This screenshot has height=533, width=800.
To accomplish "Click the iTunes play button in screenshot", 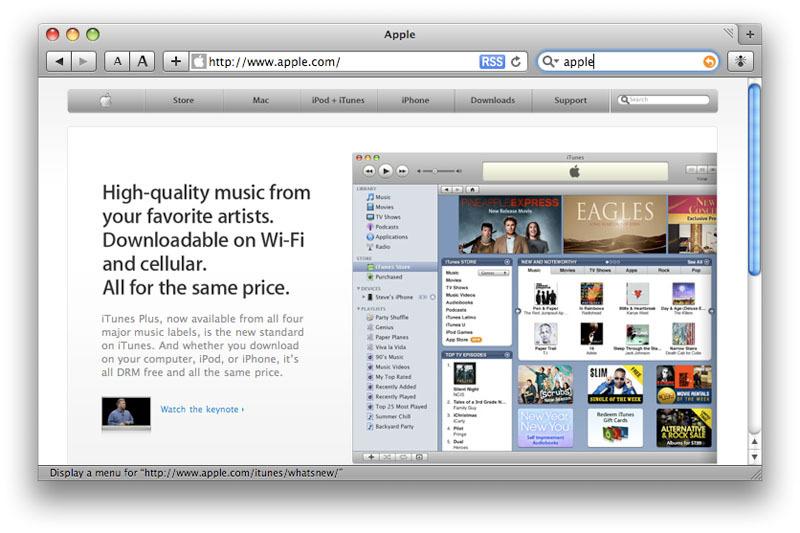I will coord(386,171).
